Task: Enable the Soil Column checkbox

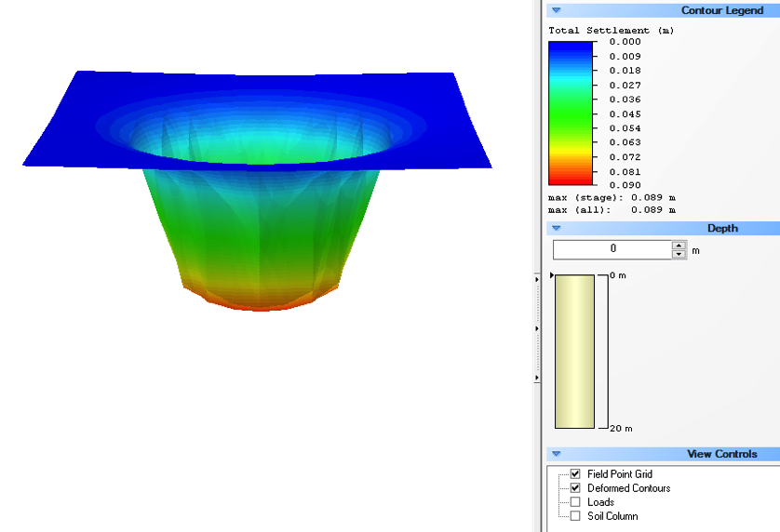Action: pyautogui.click(x=575, y=515)
